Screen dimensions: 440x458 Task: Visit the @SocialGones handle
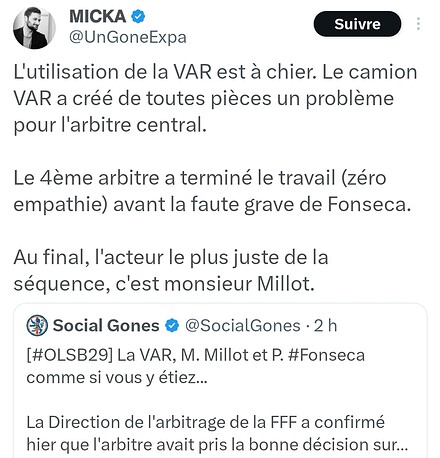tap(243, 326)
